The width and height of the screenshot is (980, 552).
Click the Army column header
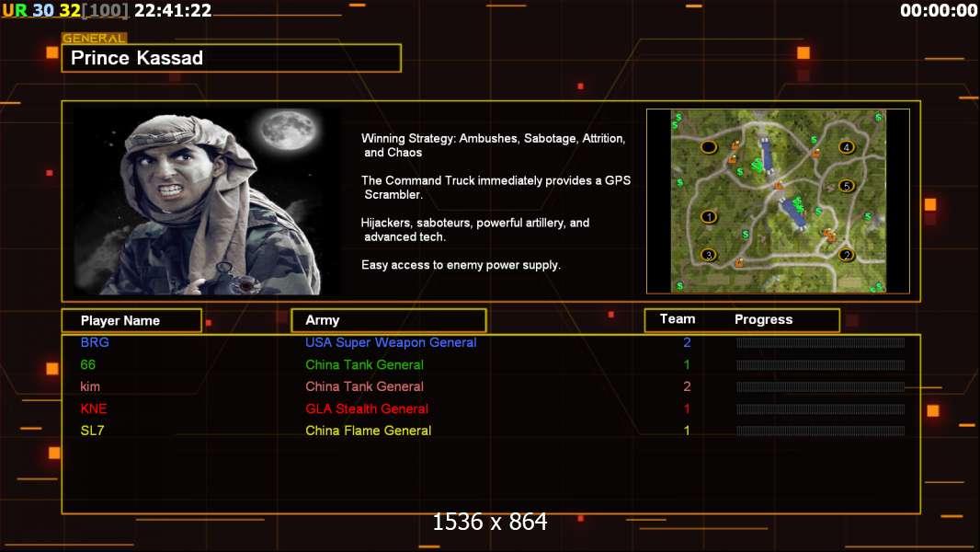[389, 320]
